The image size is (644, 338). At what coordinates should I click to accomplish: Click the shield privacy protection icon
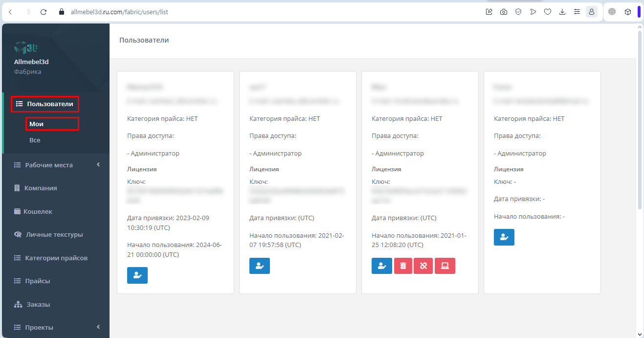pyautogui.click(x=518, y=12)
